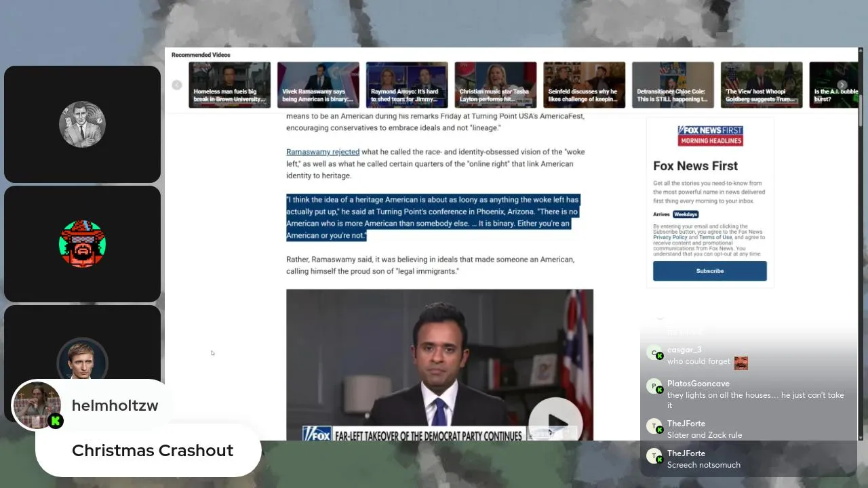
Task: Click the Subscribe button for Fox News First
Action: 710,271
